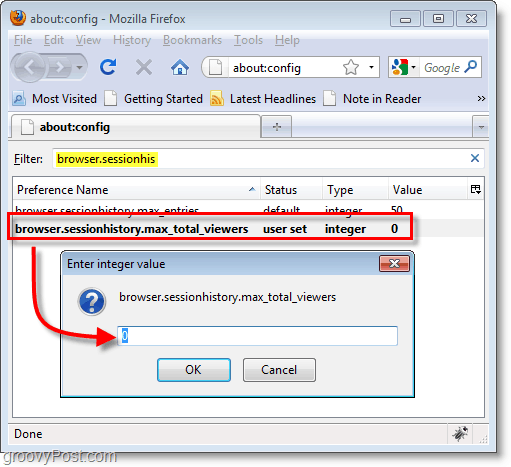Open the History menu

pos(132,40)
